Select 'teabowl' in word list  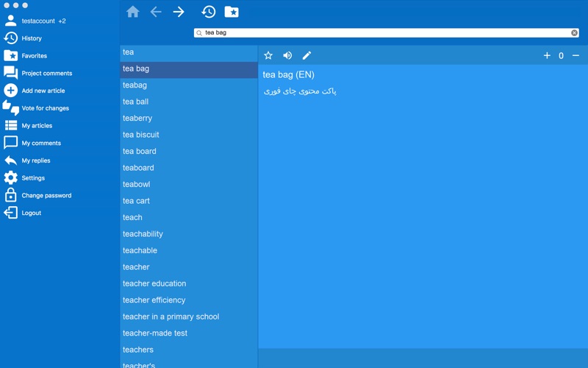tap(189, 185)
